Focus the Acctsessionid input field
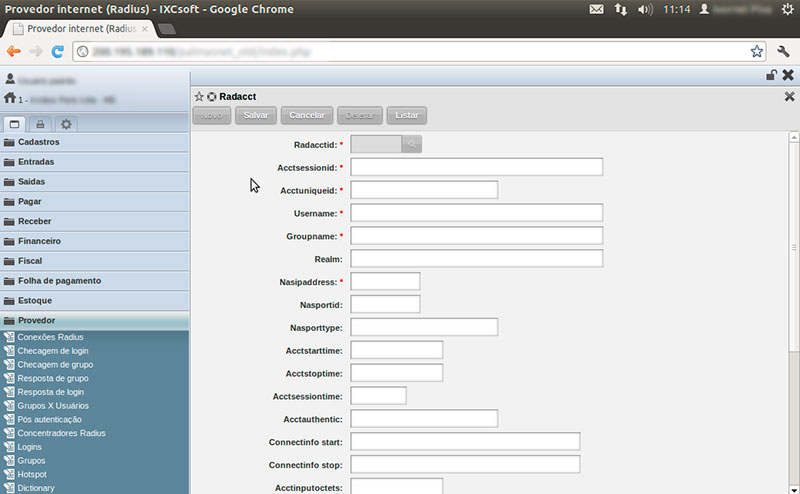Screen dimensions: 800x494 [x=477, y=167]
